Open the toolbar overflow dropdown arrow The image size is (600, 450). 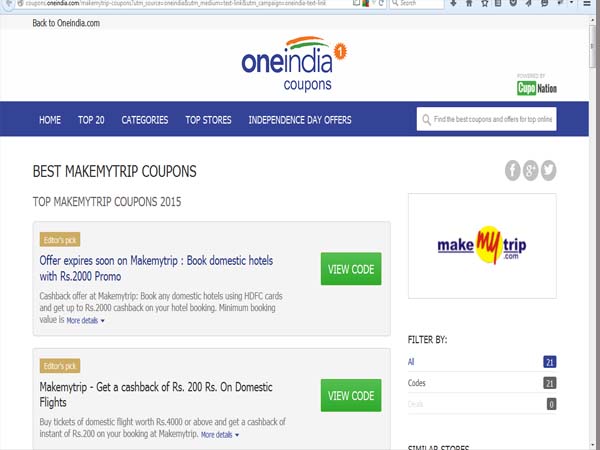(x=571, y=3)
